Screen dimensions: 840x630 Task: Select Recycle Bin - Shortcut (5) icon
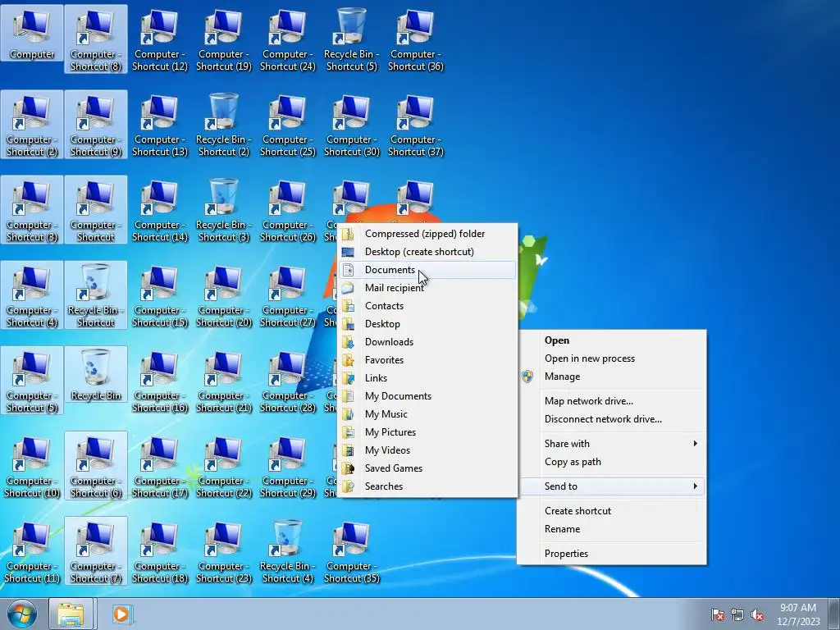[x=351, y=39]
